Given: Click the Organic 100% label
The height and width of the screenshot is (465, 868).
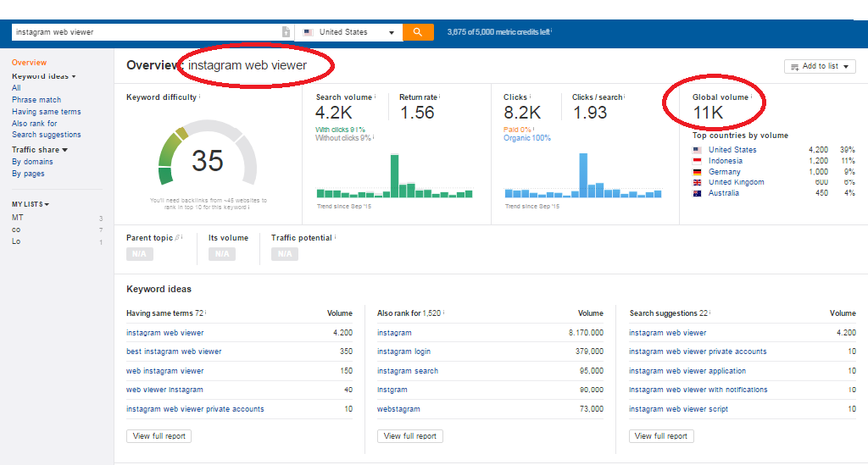Looking at the screenshot, I should click(x=527, y=138).
